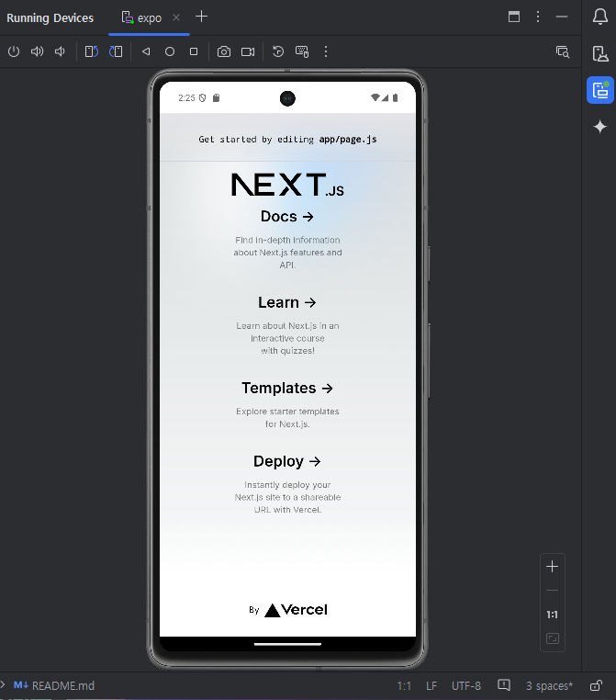This screenshot has width=616, height=700.
Task: Rotate the device left
Action: (92, 51)
